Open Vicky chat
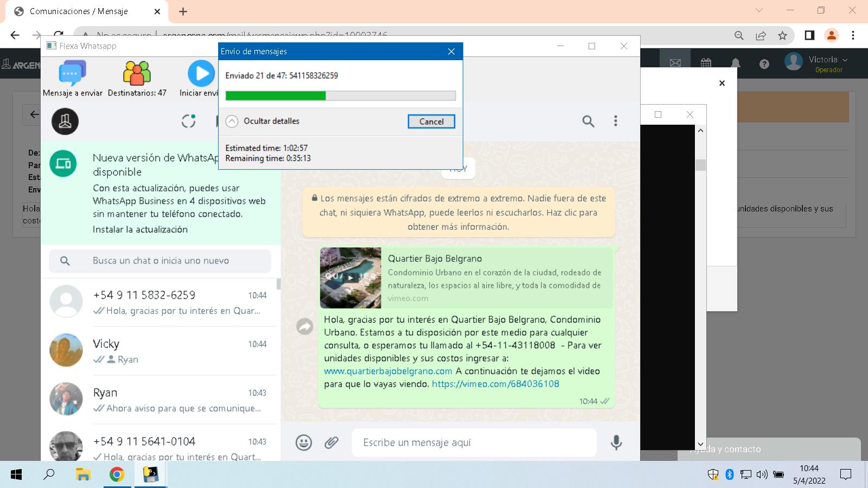The width and height of the screenshot is (868, 488). [x=160, y=351]
